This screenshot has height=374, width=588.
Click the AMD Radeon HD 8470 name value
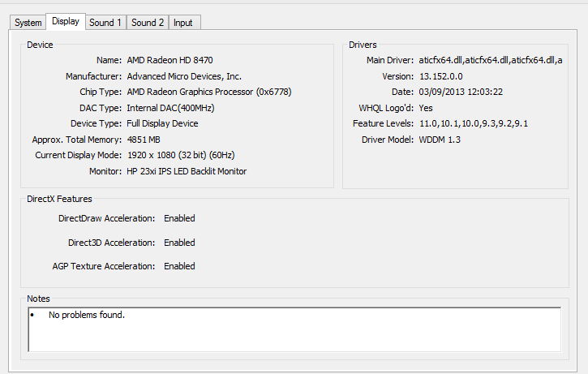170,60
